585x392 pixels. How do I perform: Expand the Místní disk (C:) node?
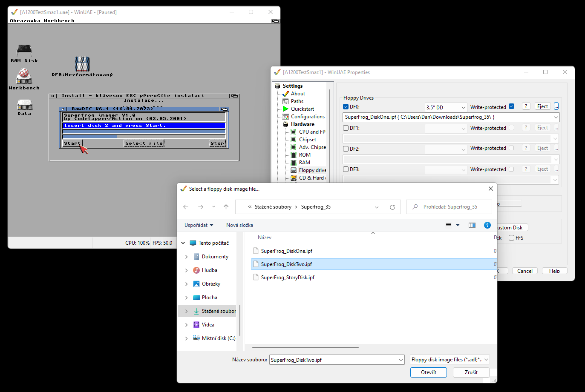(187, 338)
